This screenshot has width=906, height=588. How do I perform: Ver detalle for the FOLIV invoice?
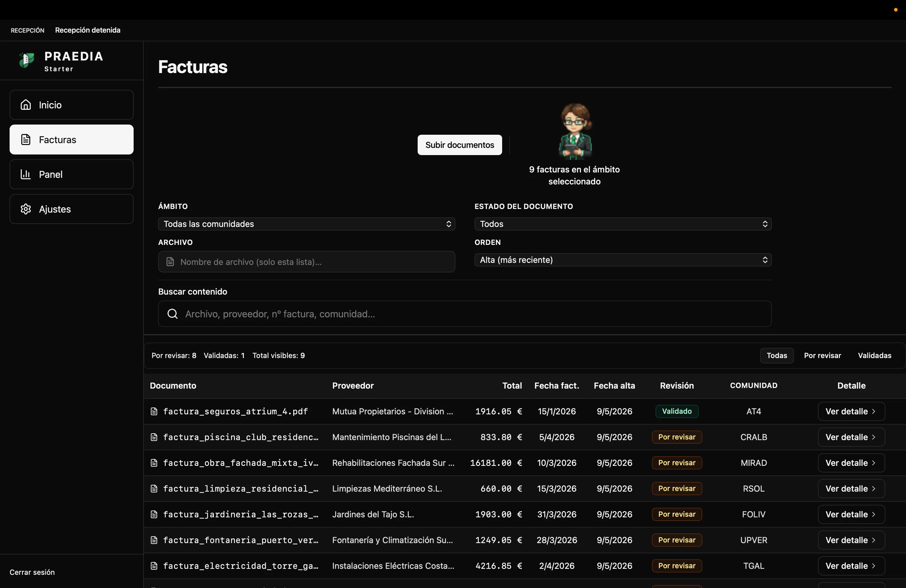(851, 514)
